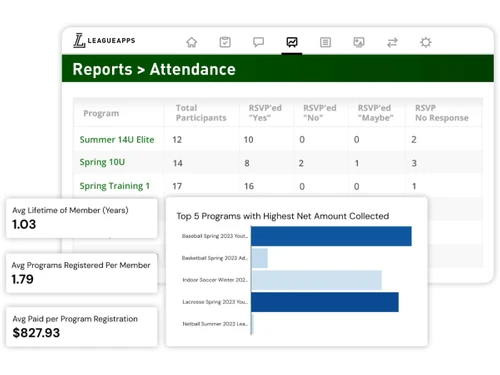Open the settings gear icon
500x375 pixels.
426,42
